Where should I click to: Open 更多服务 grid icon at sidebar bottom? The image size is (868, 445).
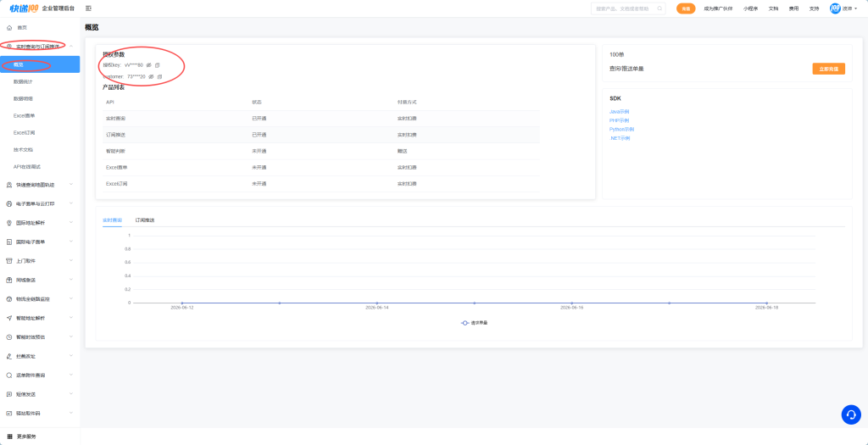click(9, 437)
